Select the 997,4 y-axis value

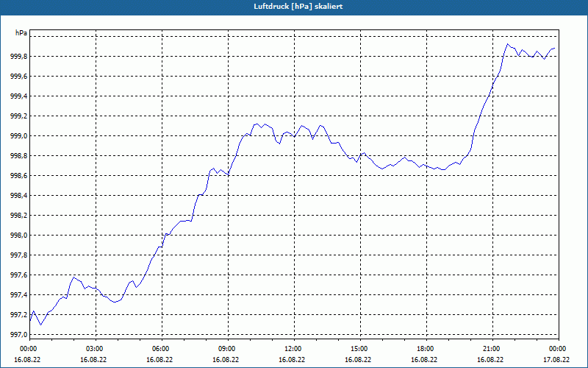point(18,295)
